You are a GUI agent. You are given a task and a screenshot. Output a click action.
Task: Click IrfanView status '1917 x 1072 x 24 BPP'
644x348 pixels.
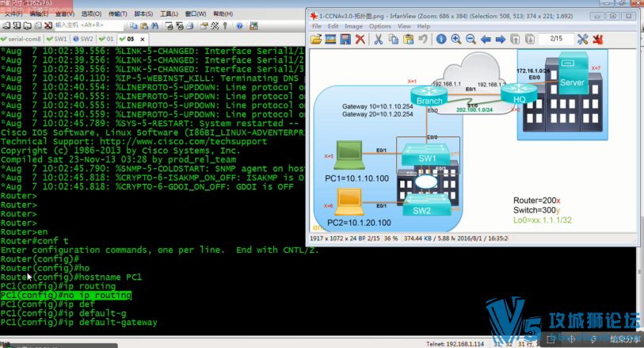[337, 239]
